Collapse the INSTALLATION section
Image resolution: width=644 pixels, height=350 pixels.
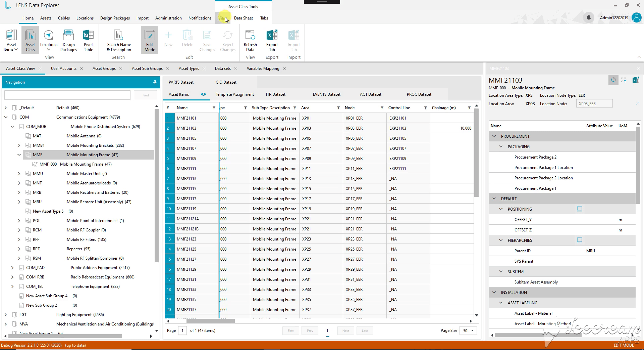(x=494, y=292)
